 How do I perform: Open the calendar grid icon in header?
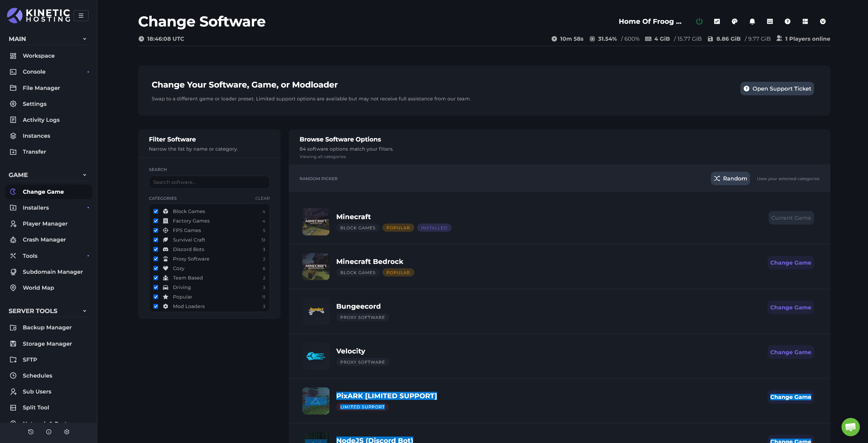[770, 21]
